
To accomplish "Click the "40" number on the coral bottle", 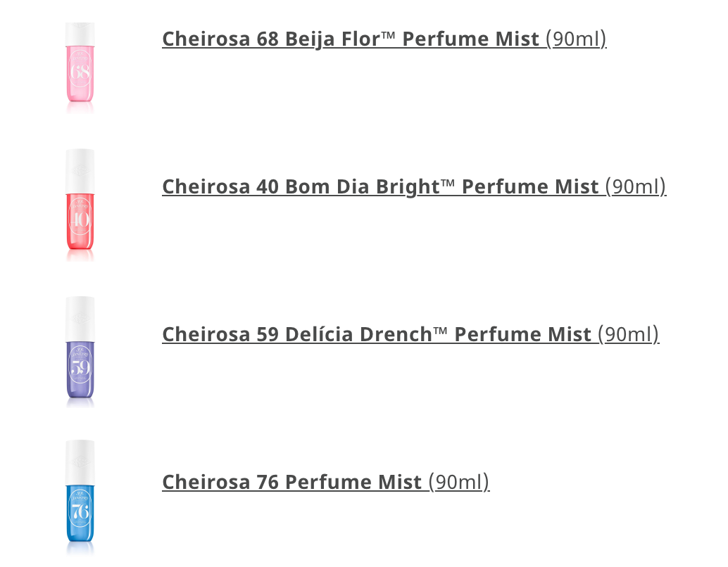I will click(x=80, y=220).
